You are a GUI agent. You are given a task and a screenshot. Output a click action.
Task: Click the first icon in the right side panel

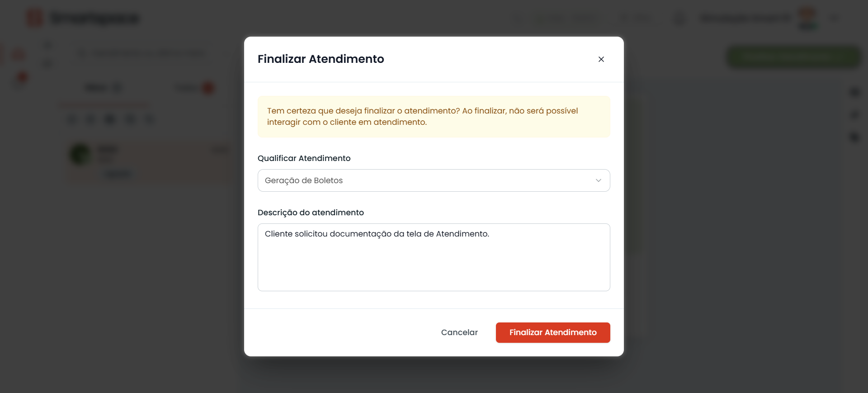[854, 92]
